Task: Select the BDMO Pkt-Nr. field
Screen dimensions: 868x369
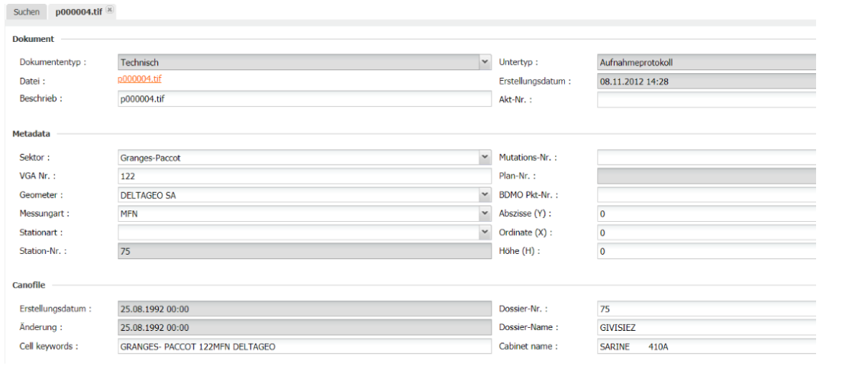Action: (x=706, y=195)
